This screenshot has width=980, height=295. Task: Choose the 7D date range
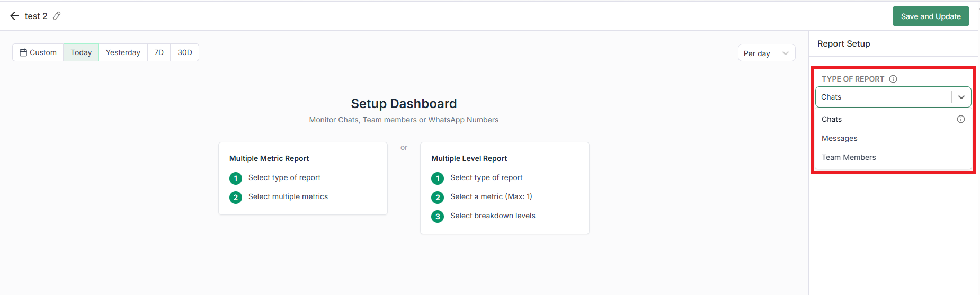[x=159, y=52]
